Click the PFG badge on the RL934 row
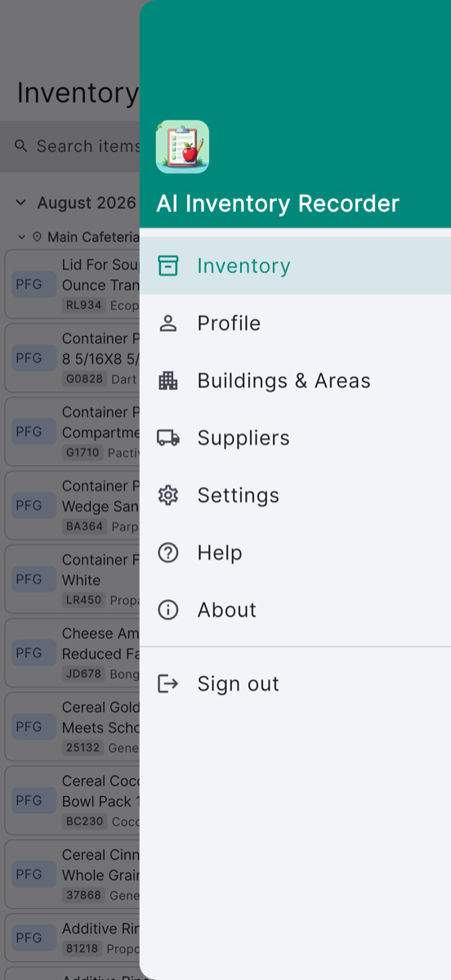Image resolution: width=451 pixels, height=980 pixels. pos(33,284)
